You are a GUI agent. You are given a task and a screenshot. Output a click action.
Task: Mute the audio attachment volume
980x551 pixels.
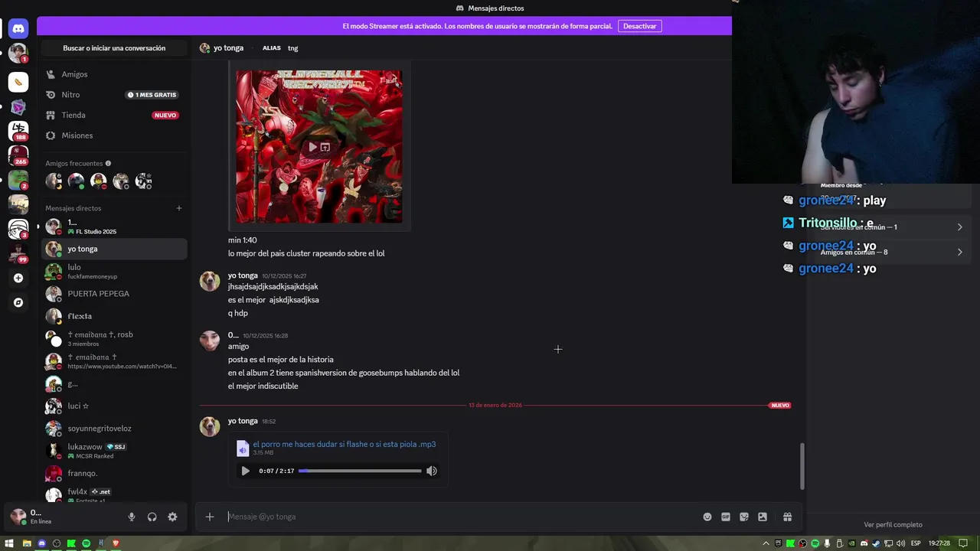432,471
